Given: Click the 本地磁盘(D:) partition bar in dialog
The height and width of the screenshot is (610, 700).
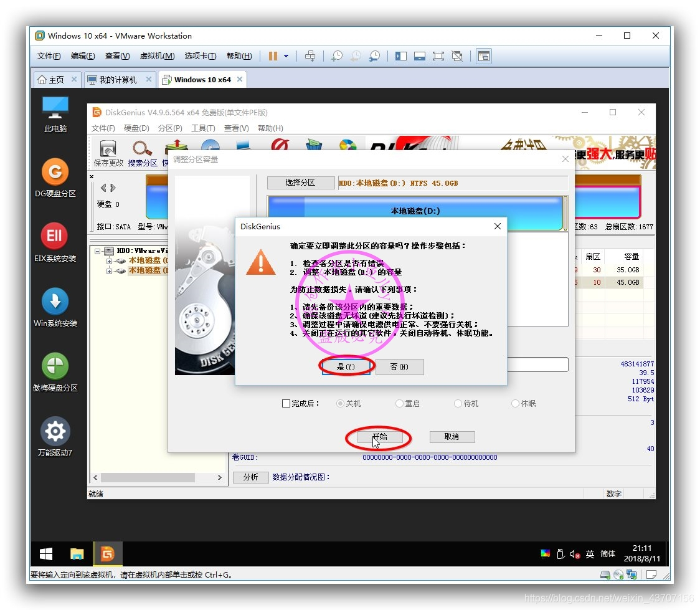Looking at the screenshot, I should 415,213.
